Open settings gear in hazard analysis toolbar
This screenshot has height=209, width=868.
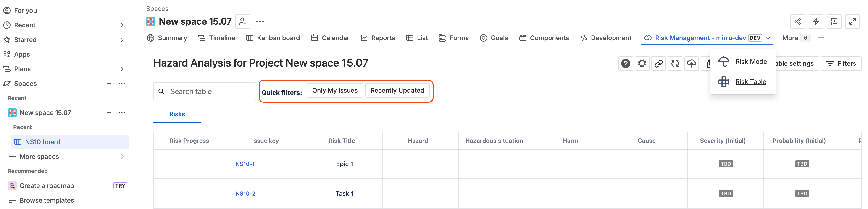[642, 63]
